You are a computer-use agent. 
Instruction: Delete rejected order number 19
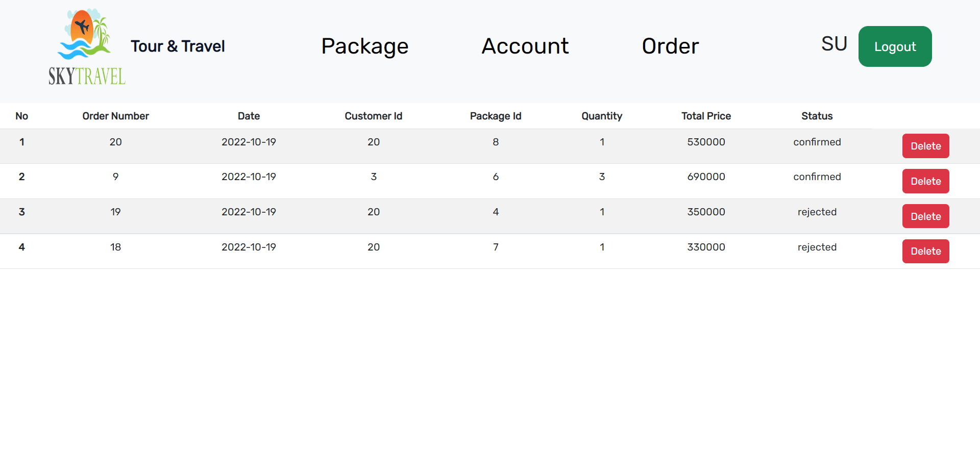925,216
